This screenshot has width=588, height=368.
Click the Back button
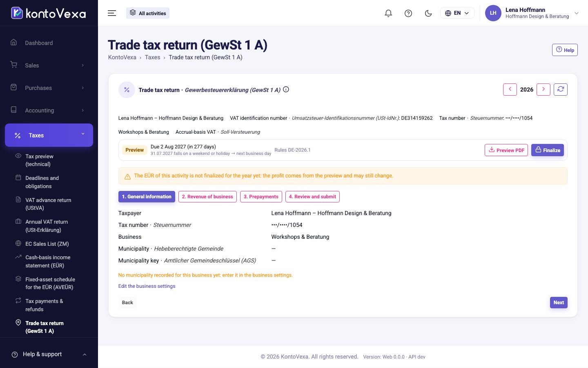127,303
